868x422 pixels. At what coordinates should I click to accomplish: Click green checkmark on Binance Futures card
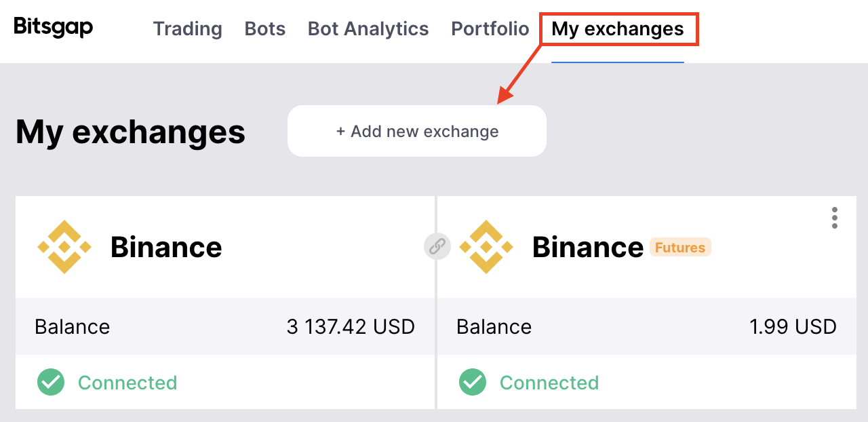(x=473, y=383)
